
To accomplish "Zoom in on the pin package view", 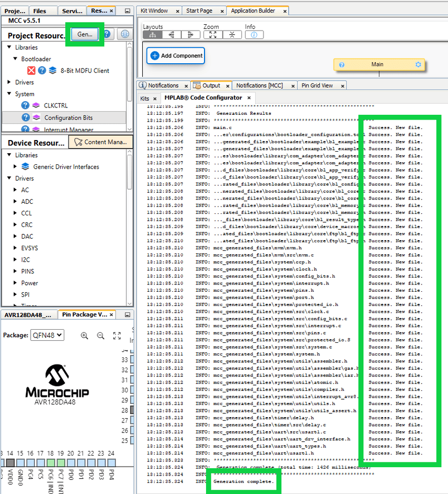I will click(x=84, y=335).
